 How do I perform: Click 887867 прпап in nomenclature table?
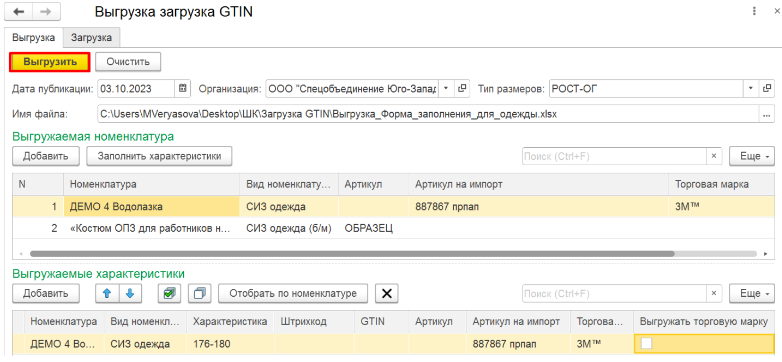pyautogui.click(x=539, y=206)
